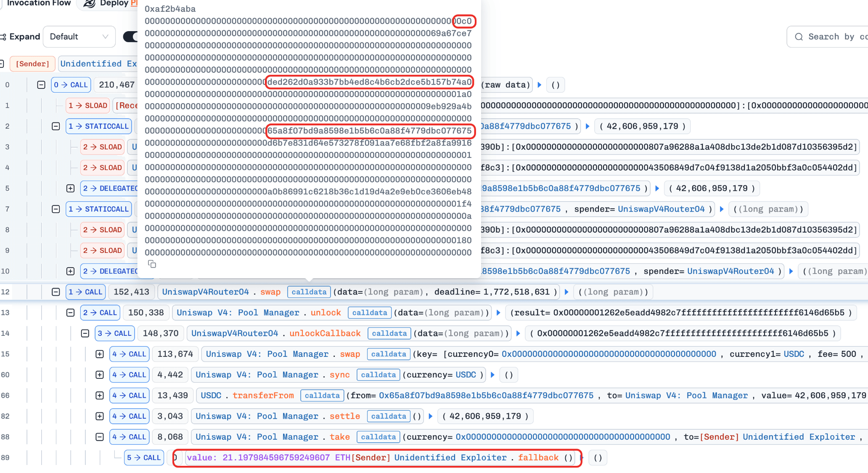
Task: Open calldata tag on row 12 swap
Action: (x=309, y=292)
